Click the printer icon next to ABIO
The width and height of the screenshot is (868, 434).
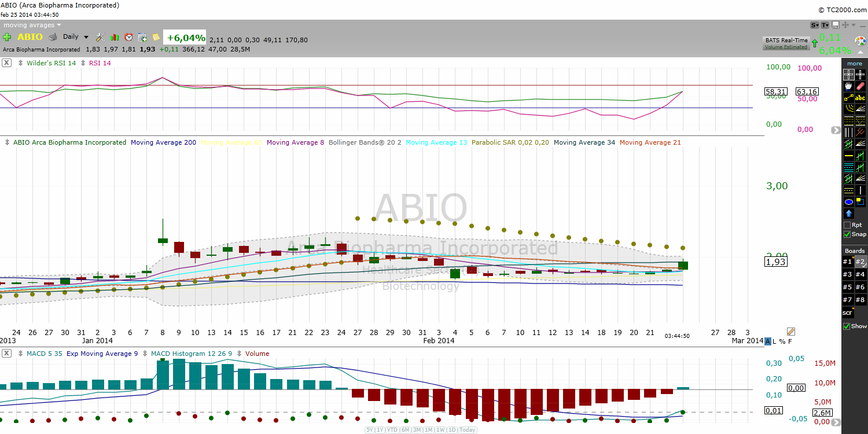pos(53,37)
